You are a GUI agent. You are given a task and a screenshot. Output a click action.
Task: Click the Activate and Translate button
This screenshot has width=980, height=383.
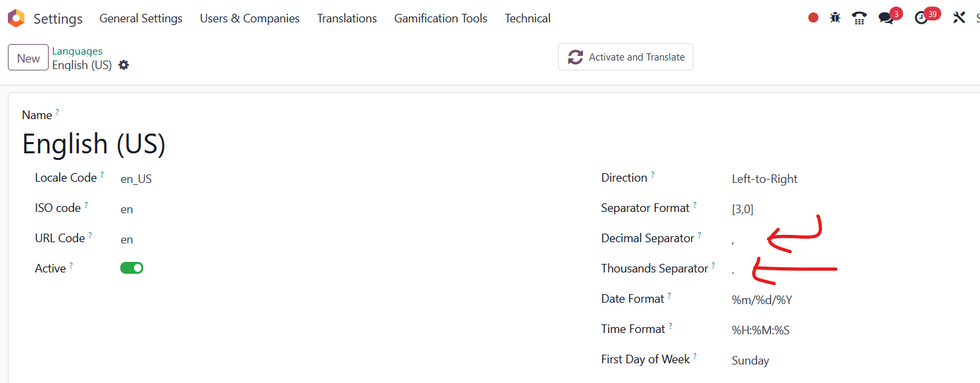(626, 57)
